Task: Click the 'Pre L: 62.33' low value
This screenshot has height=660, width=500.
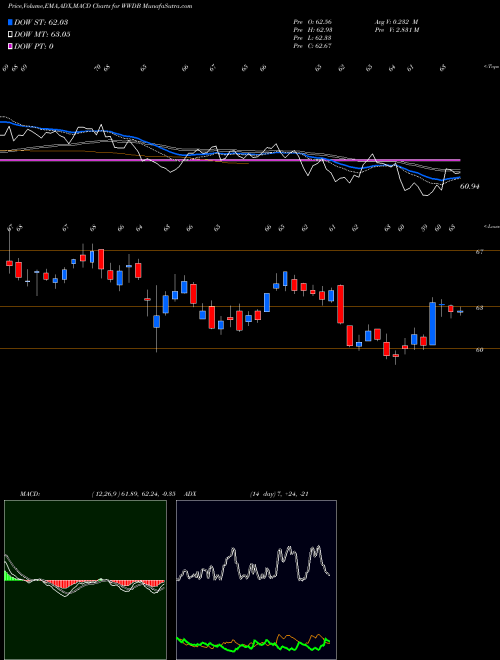Action: tap(313, 38)
